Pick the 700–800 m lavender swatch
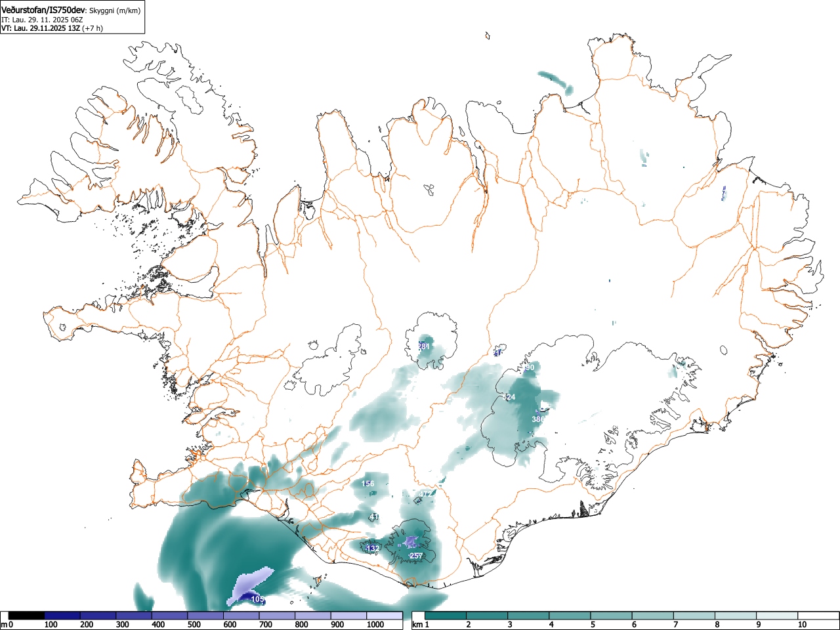This screenshot has width=840, height=630. point(277,616)
